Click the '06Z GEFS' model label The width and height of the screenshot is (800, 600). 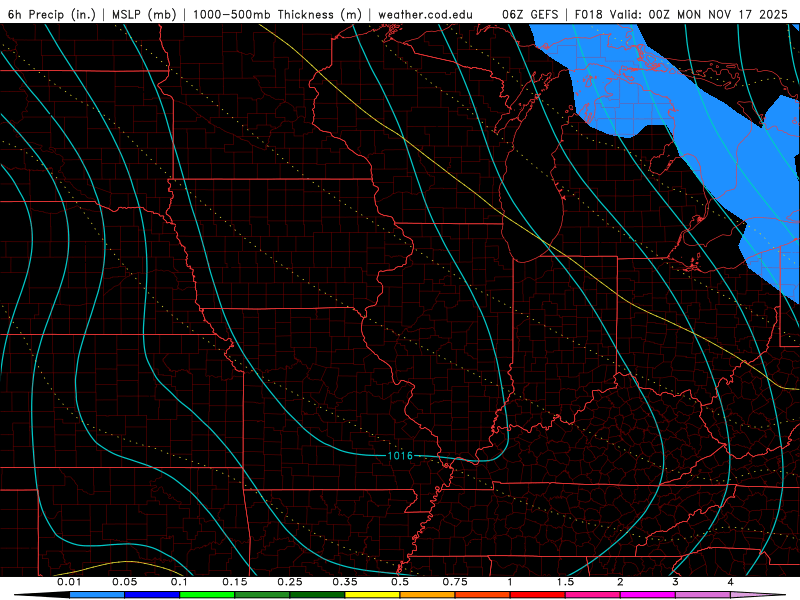(530, 14)
